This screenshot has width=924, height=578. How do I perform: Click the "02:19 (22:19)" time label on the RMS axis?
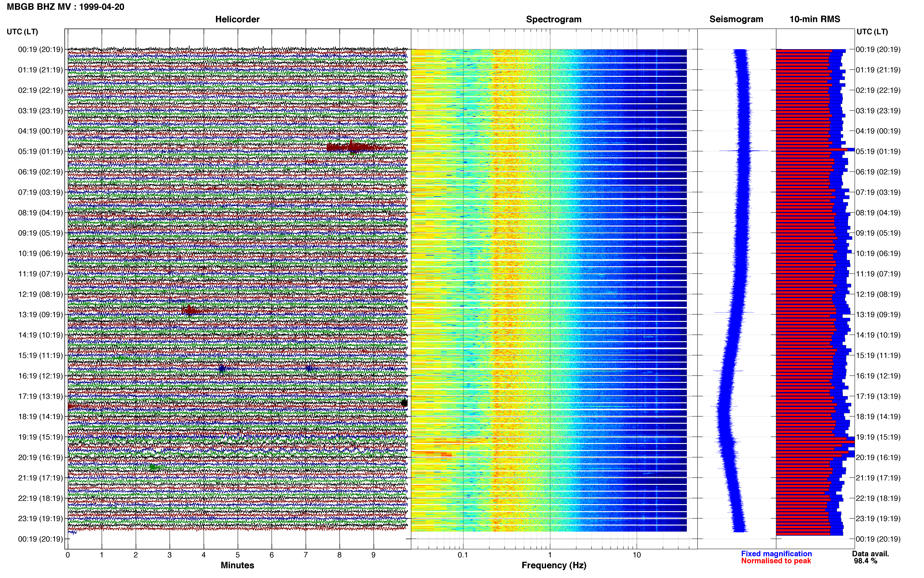[878, 90]
